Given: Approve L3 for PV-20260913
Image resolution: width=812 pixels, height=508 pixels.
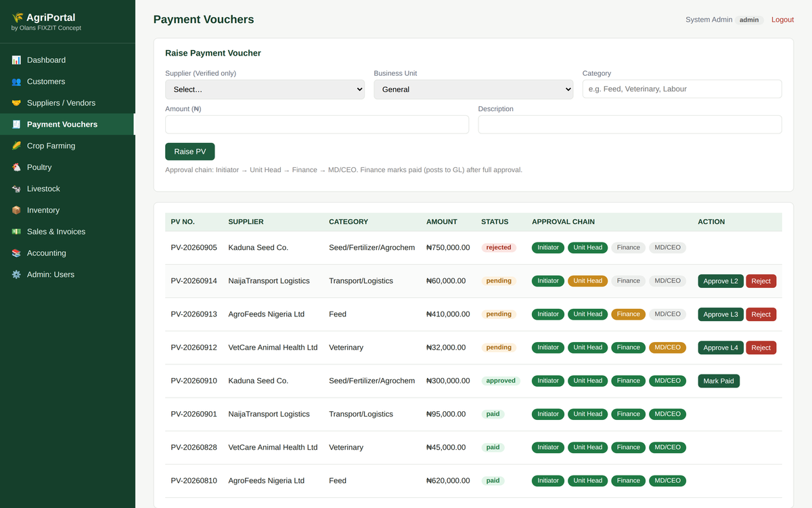Looking at the screenshot, I should click(x=721, y=314).
